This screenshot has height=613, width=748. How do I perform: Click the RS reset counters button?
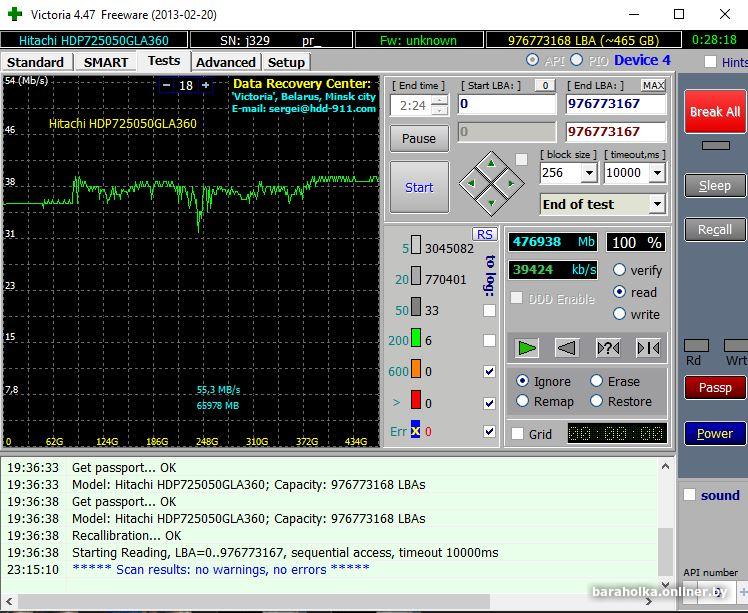click(485, 234)
